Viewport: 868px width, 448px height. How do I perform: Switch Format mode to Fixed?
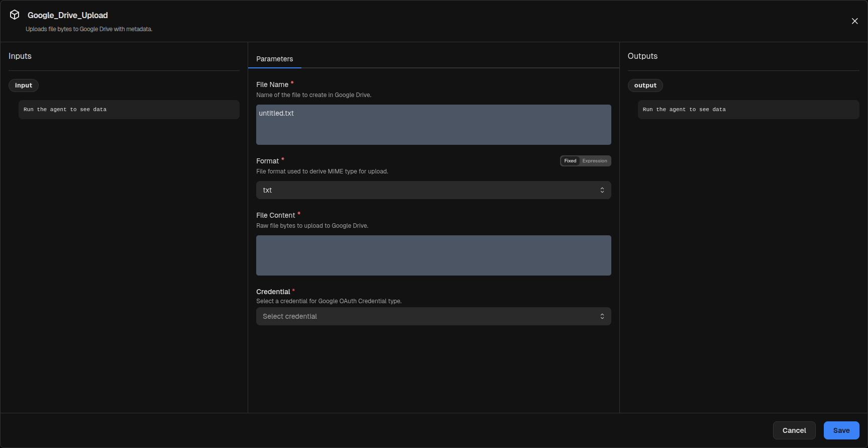point(570,161)
